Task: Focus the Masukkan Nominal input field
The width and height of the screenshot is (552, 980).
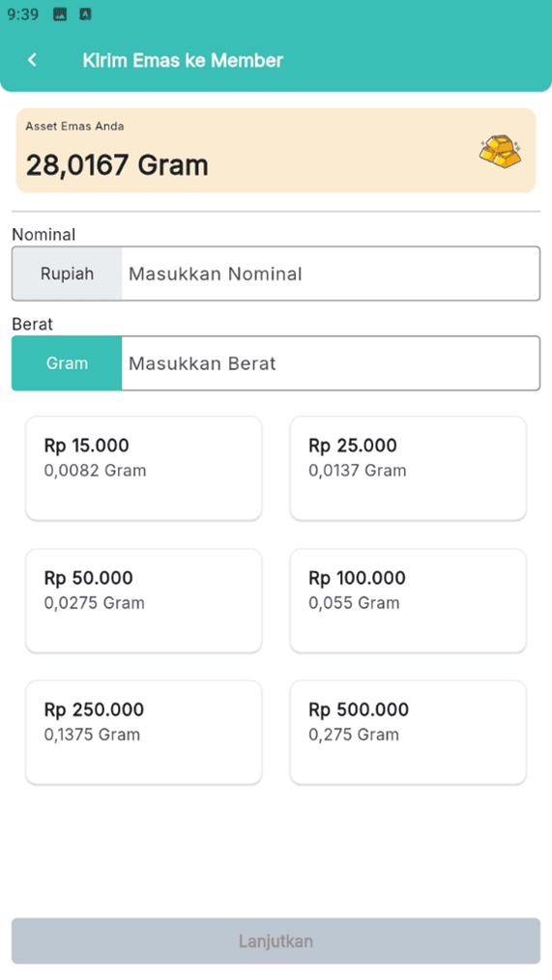Action: (x=330, y=274)
